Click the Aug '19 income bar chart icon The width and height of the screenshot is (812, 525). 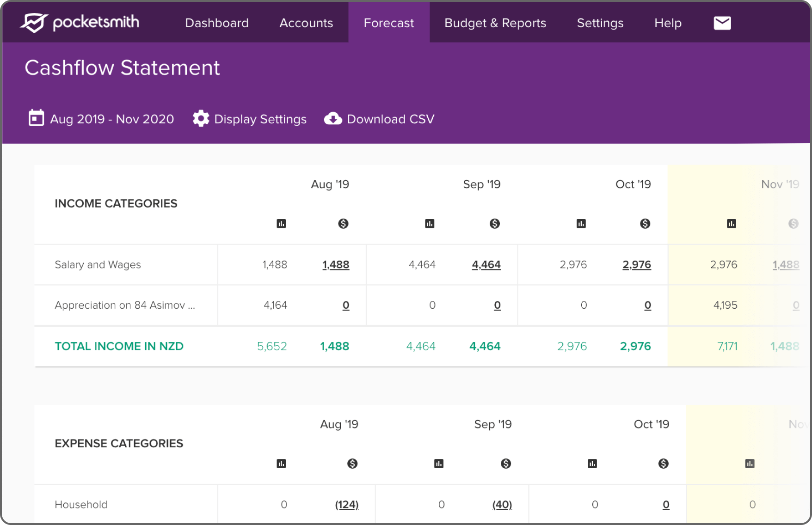(x=281, y=224)
